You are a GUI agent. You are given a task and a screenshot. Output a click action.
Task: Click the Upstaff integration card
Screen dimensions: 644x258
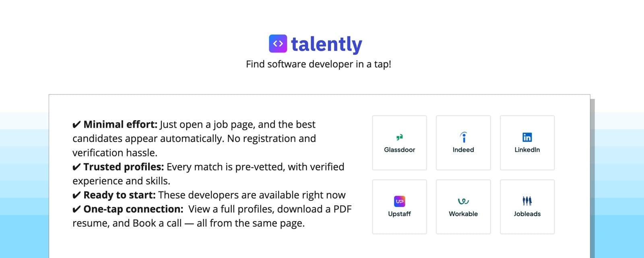click(x=399, y=206)
